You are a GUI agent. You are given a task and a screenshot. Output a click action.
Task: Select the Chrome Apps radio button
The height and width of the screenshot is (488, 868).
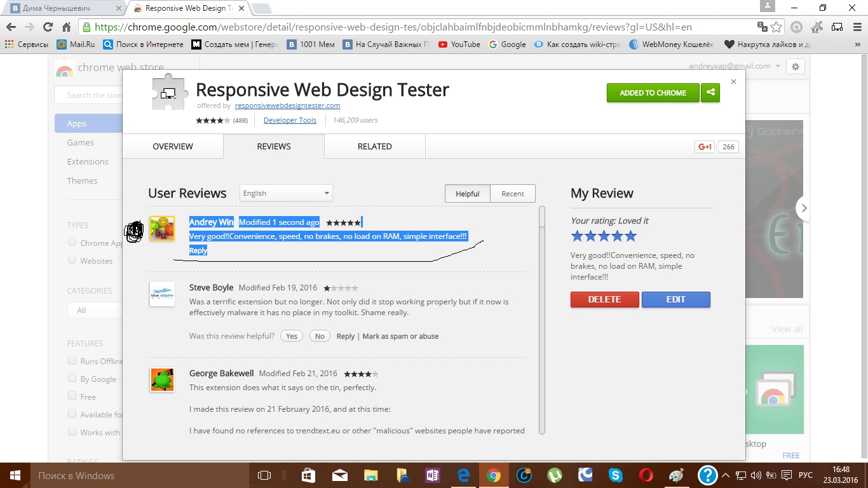pos(72,242)
